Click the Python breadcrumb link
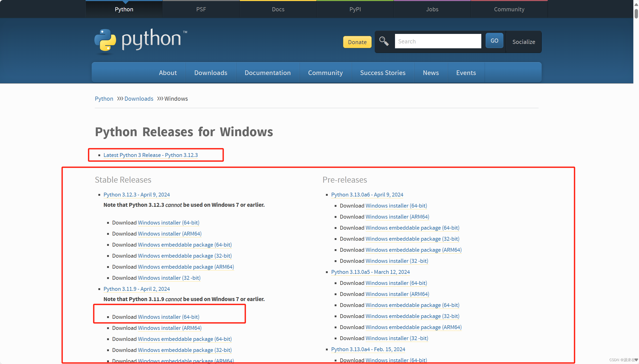The height and width of the screenshot is (364, 639). tap(104, 99)
